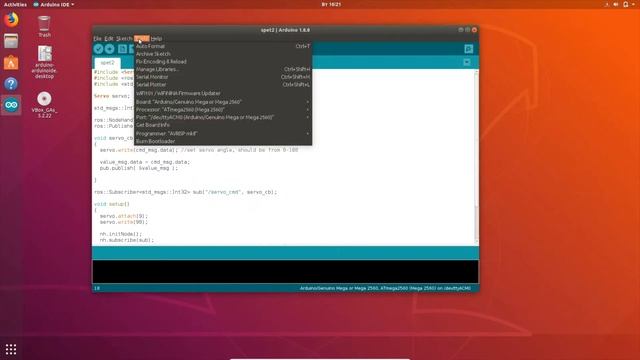Open Files manager in the dock
640x360 pixels.
point(11,41)
